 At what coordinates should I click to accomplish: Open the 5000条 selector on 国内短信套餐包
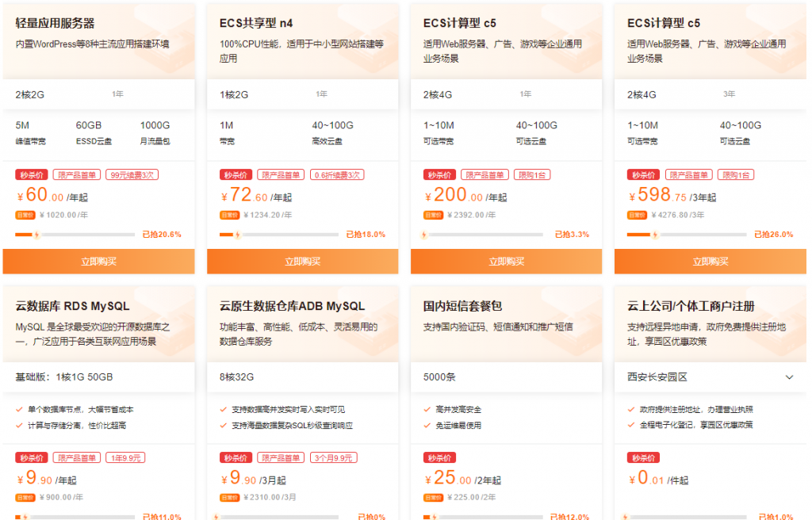507,377
